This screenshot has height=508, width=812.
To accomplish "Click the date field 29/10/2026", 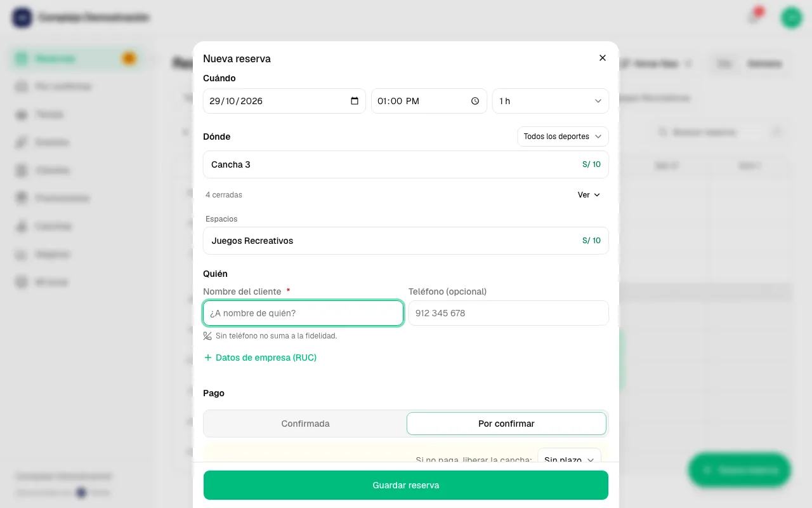I will [284, 101].
